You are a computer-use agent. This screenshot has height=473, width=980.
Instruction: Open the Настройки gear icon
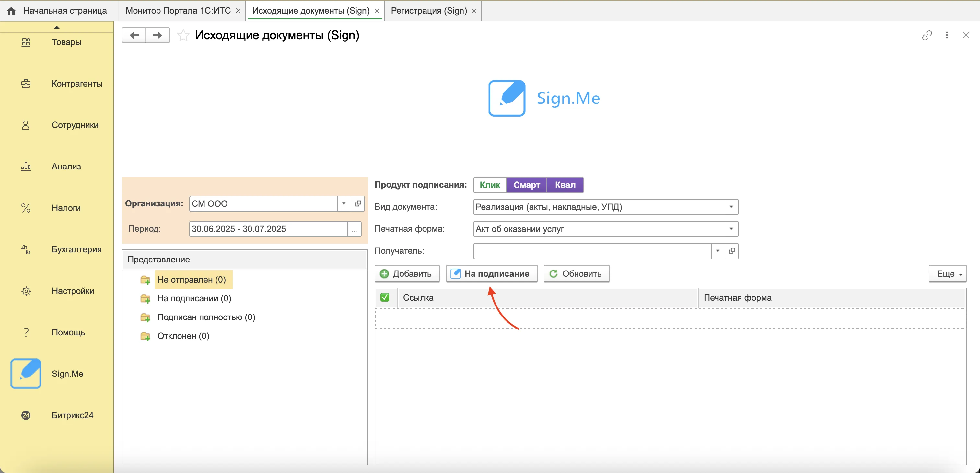click(x=26, y=291)
